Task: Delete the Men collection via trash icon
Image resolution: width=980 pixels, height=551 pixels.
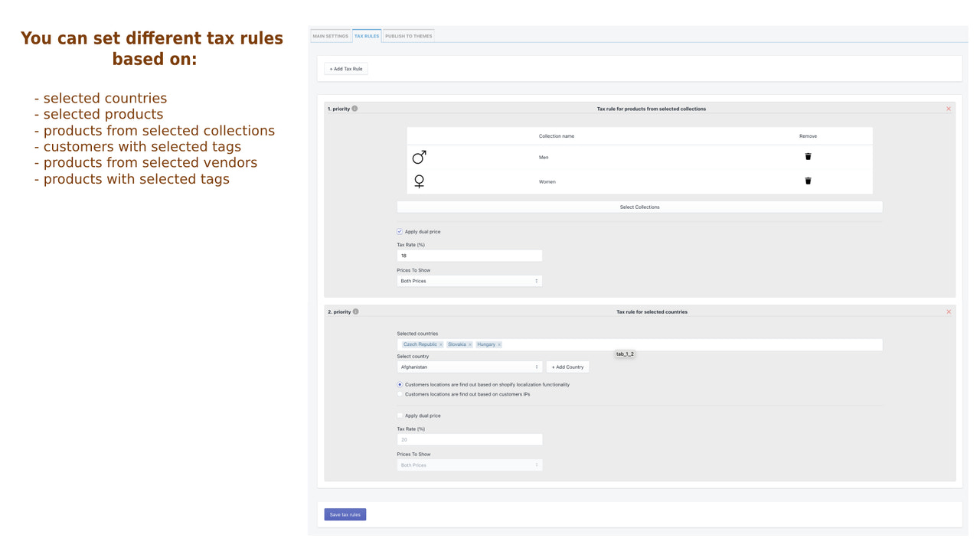Action: (808, 156)
